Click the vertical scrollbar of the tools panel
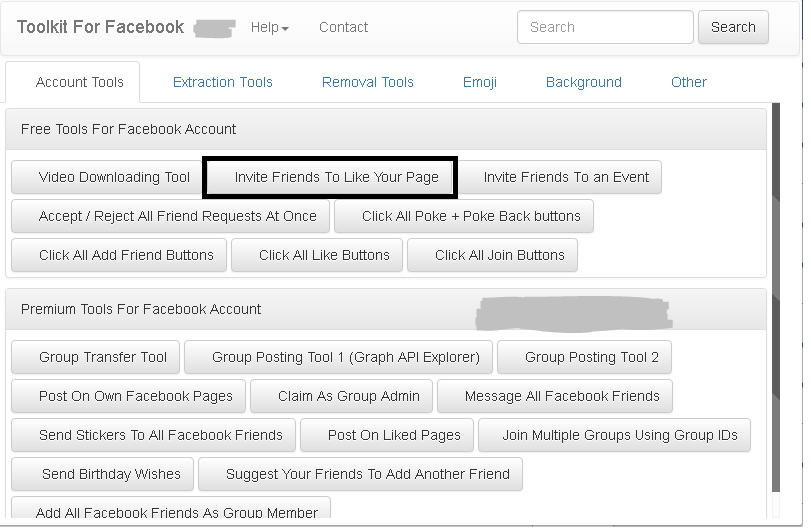This screenshot has width=811, height=528. click(x=776, y=297)
